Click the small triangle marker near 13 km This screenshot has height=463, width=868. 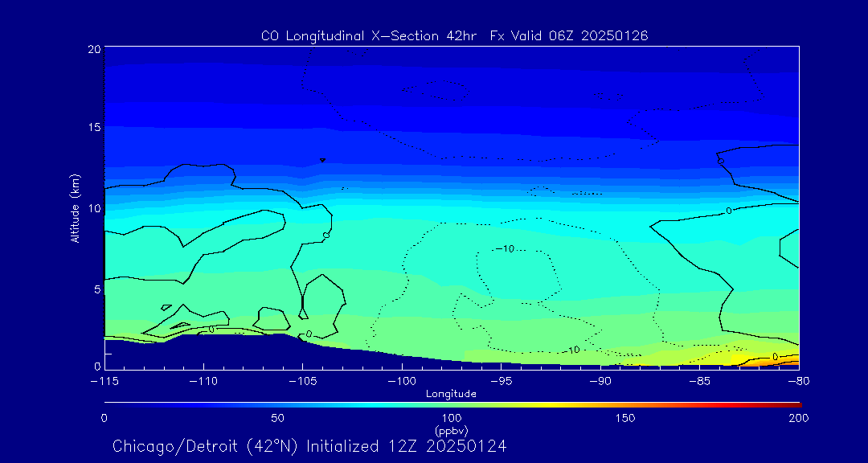pyautogui.click(x=322, y=160)
